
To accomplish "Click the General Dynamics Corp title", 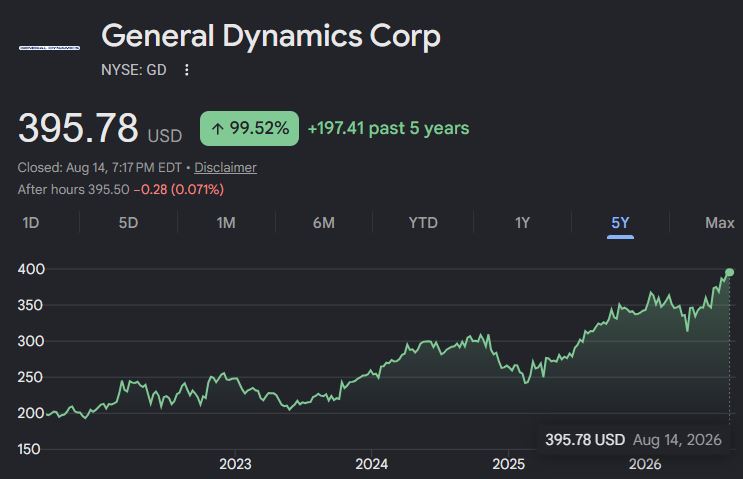I will (x=271, y=36).
